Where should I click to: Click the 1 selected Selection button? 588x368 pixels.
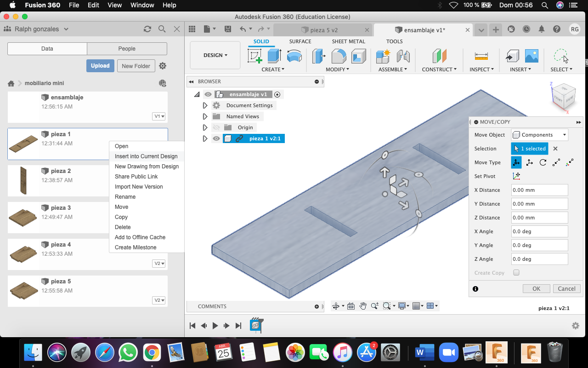pyautogui.click(x=530, y=149)
